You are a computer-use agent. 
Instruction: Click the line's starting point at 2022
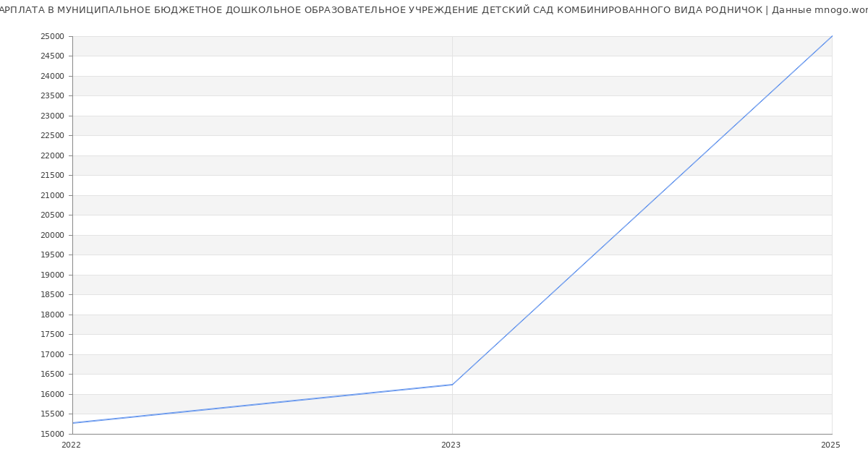[73, 423]
